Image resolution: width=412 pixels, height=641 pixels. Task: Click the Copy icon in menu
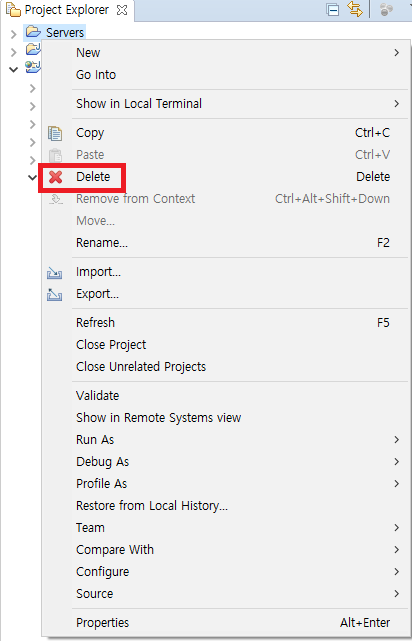55,133
